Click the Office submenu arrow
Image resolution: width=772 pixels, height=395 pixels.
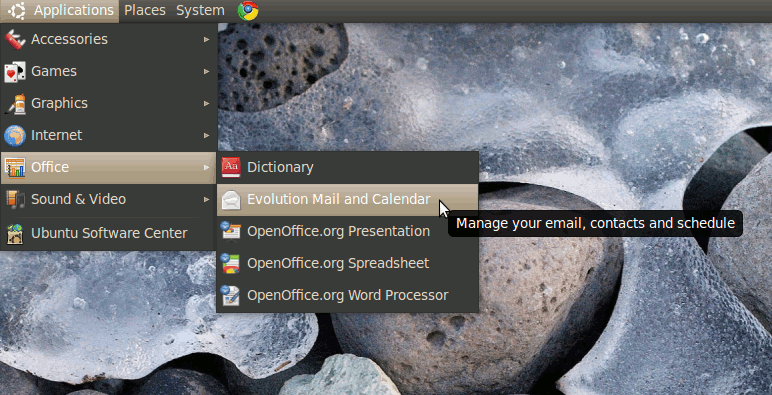click(207, 167)
